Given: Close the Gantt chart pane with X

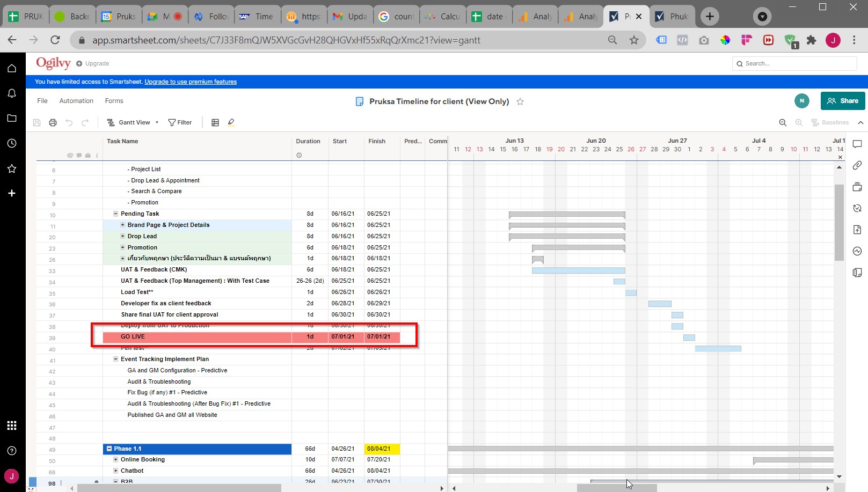Looking at the screenshot, I should point(840,157).
